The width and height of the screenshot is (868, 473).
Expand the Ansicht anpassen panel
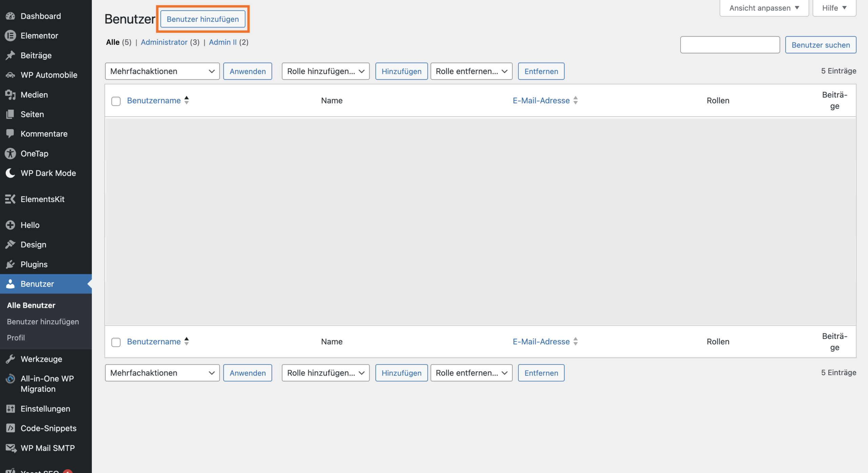pyautogui.click(x=764, y=8)
